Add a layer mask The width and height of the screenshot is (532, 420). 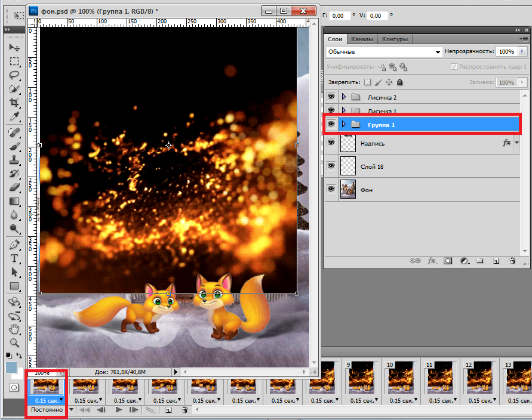tap(448, 261)
